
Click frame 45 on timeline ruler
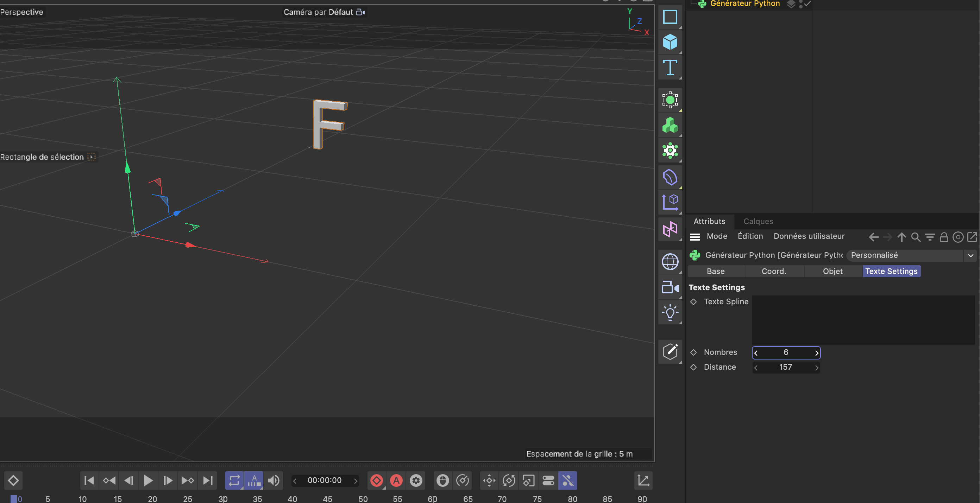pos(327,499)
